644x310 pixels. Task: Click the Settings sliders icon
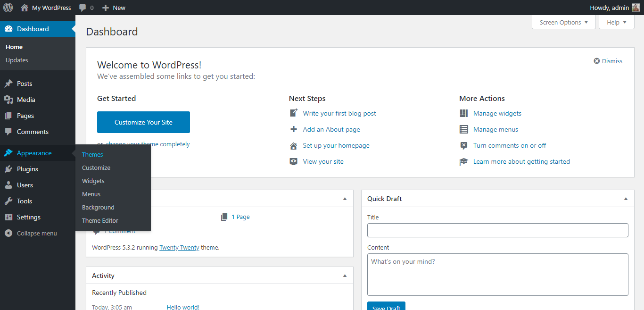point(8,217)
